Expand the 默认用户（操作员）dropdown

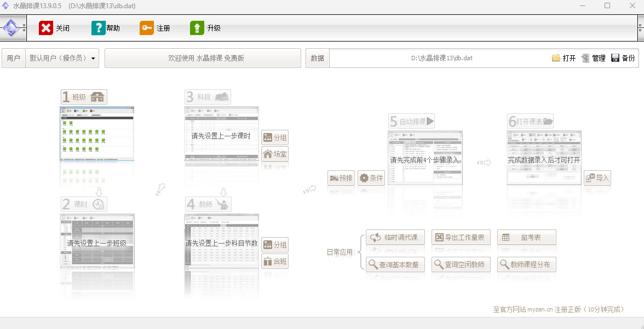[62, 59]
